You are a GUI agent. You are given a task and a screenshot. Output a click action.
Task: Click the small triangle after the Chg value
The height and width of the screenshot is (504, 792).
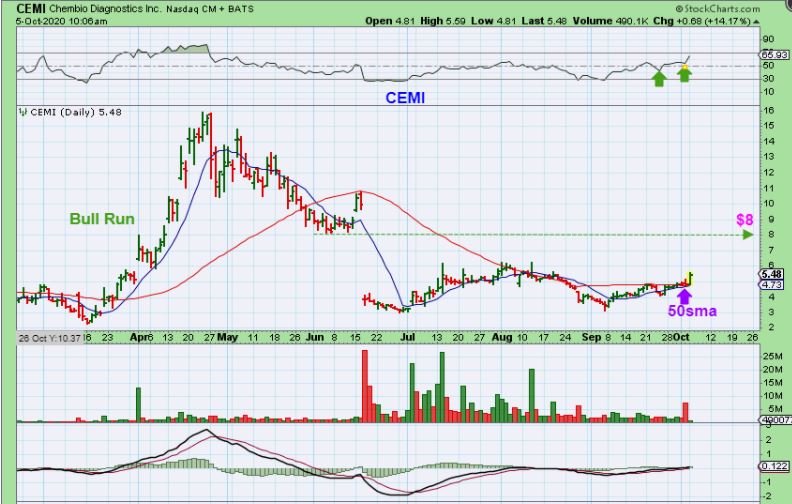click(756, 22)
